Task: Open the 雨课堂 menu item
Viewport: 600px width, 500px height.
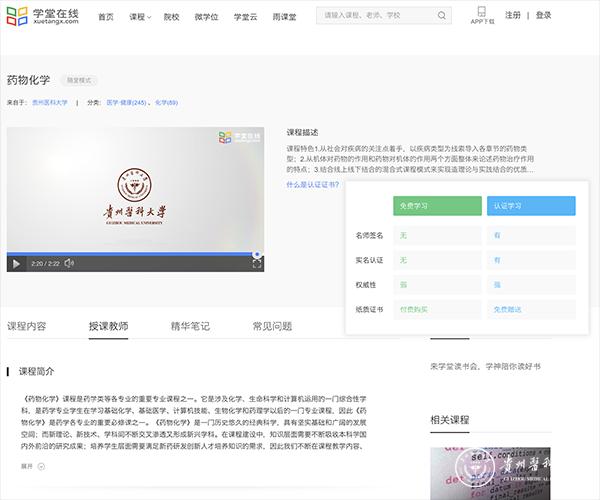Action: [x=285, y=17]
